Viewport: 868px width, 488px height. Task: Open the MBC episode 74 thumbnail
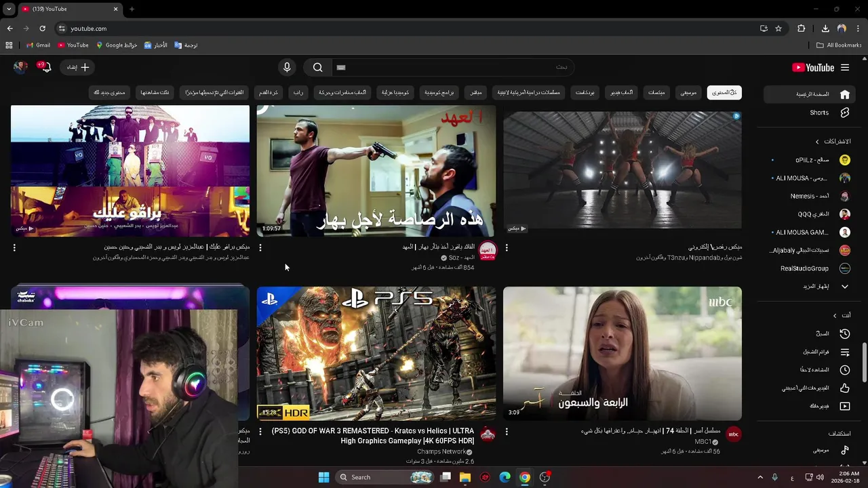[x=623, y=353]
